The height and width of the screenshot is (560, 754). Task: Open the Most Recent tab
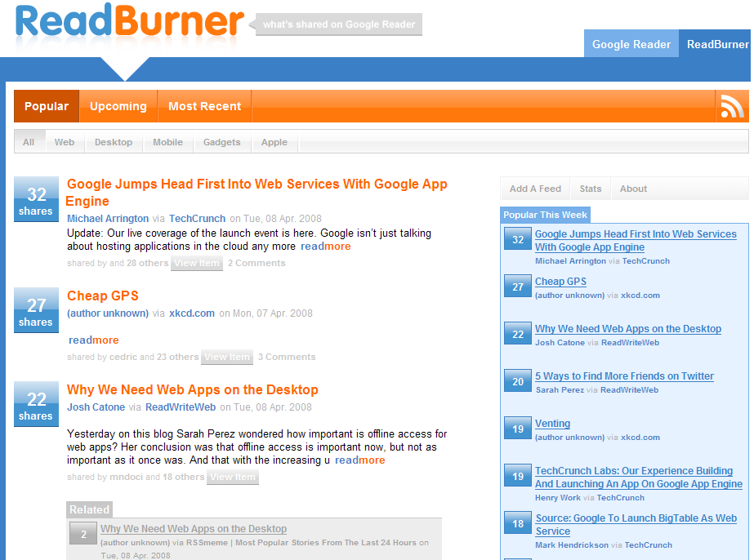click(204, 106)
